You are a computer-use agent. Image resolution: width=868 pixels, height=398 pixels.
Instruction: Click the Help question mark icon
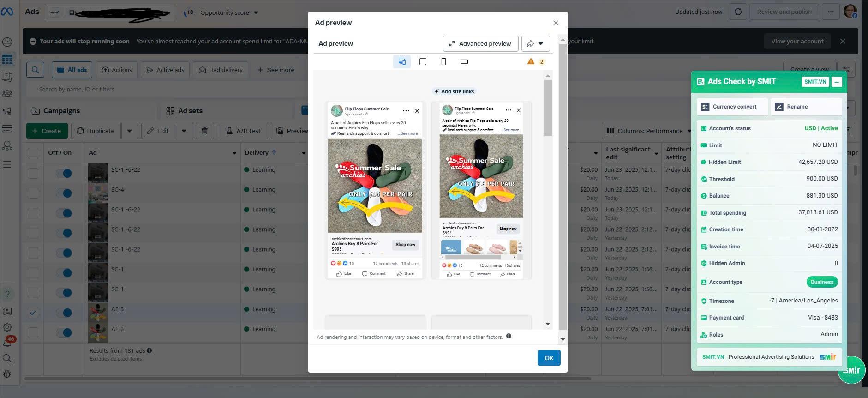(x=7, y=294)
